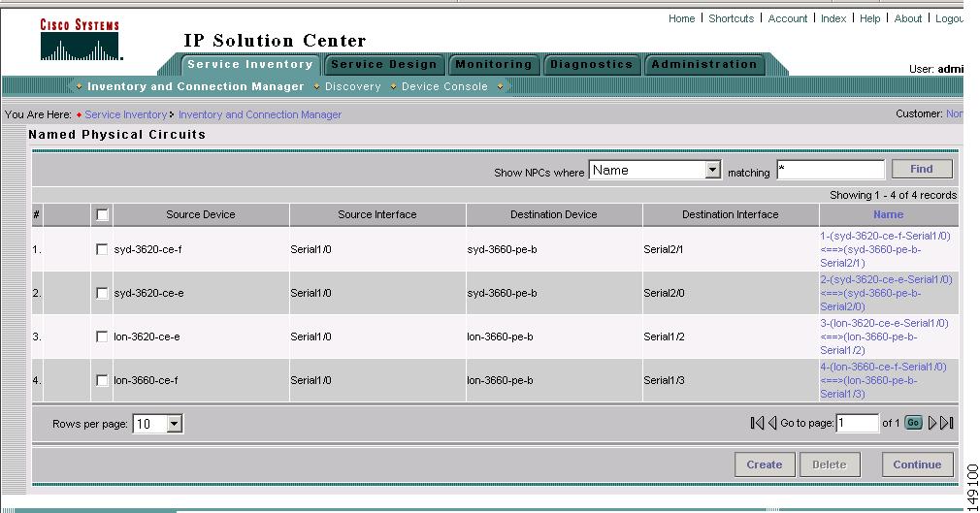Click Inventory and Connection Manager breadcrumb link
980x513 pixels.
260,114
